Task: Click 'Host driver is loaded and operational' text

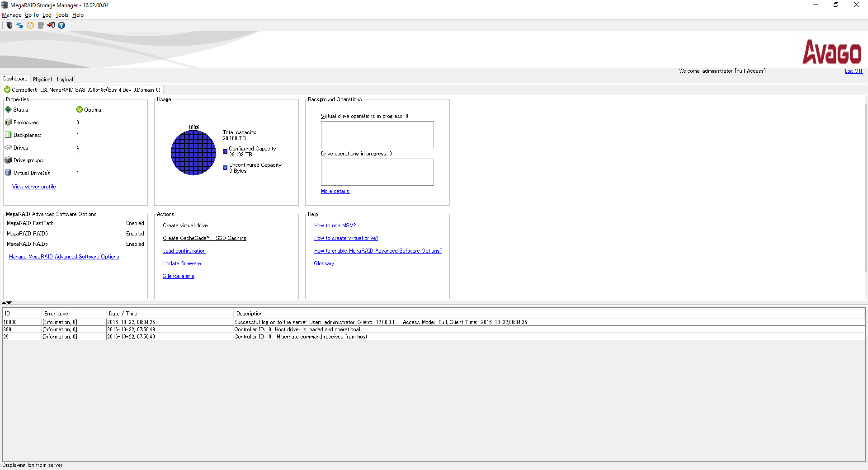Action: pos(317,329)
